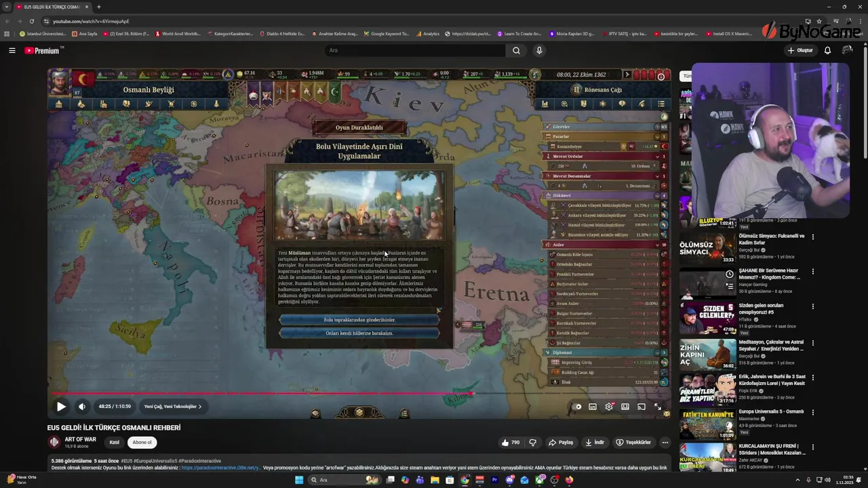This screenshot has height=488, width=868.
Task: Open options for 'SAHANE Bir Serüvene Hazır' video
Action: 812,271
